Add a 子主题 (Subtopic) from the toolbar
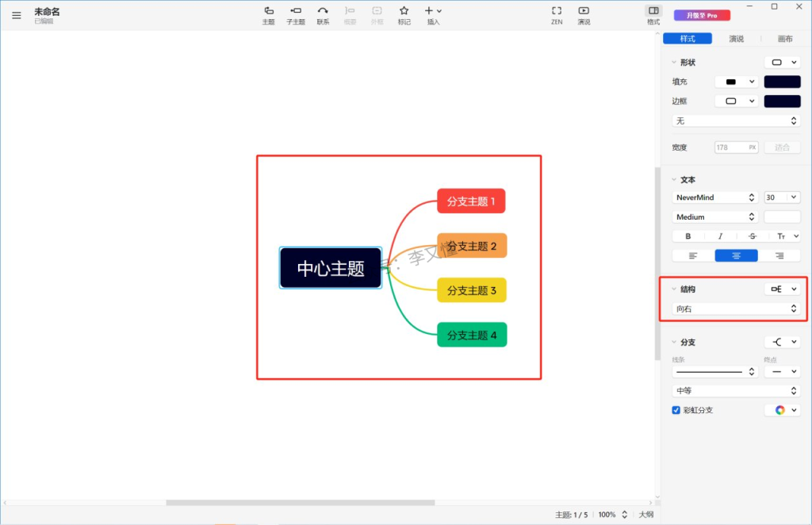The image size is (812, 525). pyautogui.click(x=295, y=15)
